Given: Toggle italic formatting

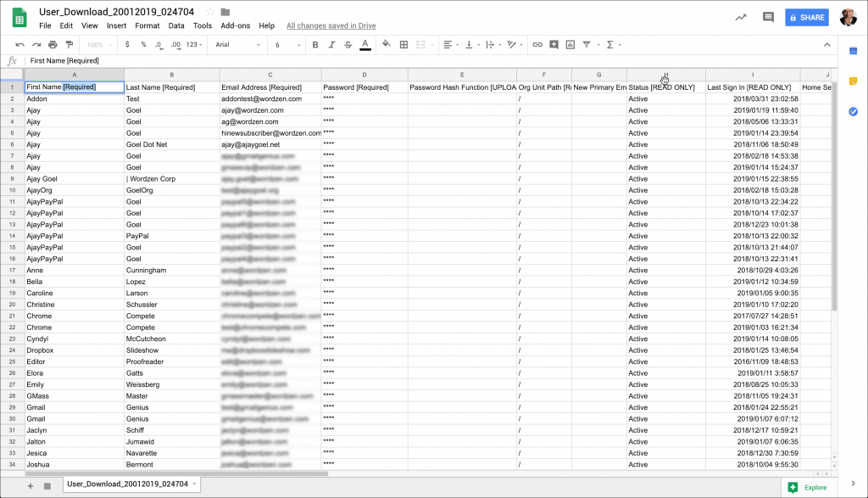Looking at the screenshot, I should tap(331, 44).
